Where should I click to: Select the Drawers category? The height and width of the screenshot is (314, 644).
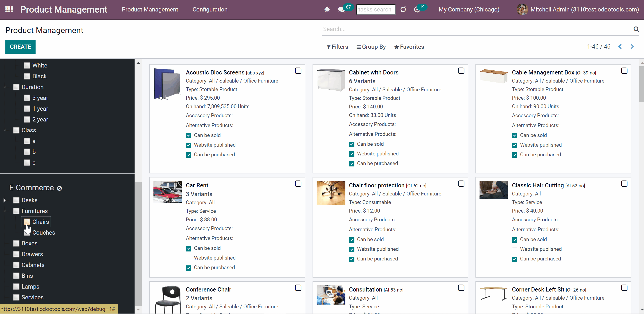(32, 254)
